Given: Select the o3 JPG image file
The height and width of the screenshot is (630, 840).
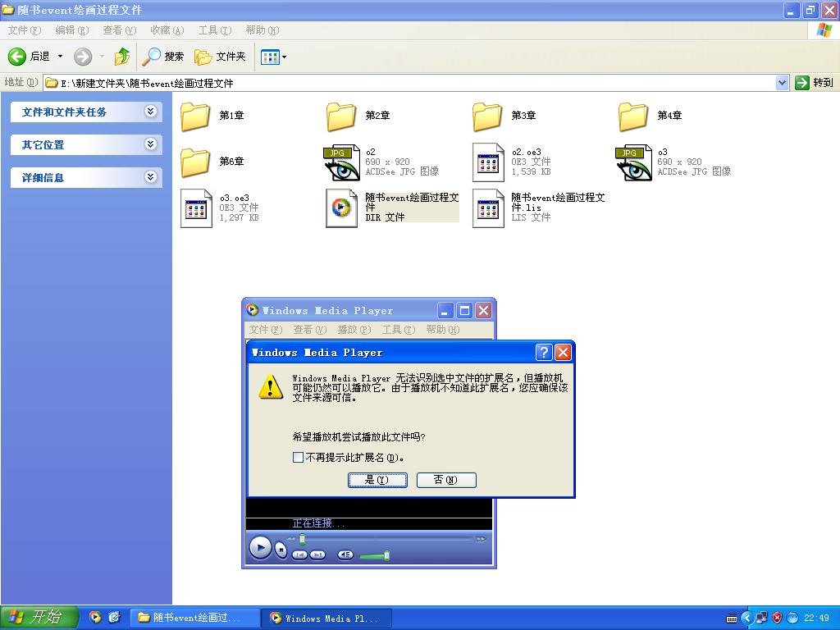Looking at the screenshot, I should 674,162.
